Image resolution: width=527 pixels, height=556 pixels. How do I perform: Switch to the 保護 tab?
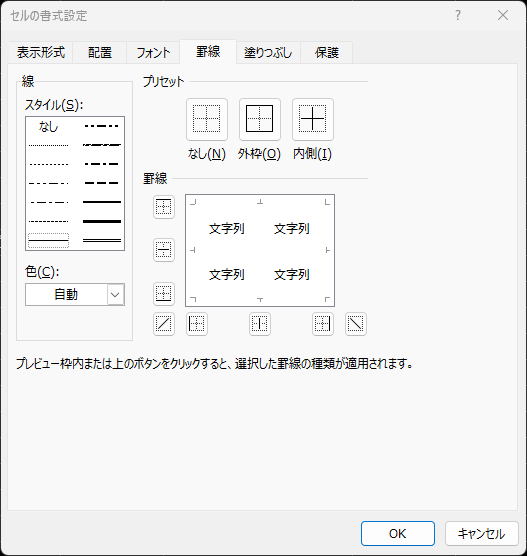pyautogui.click(x=327, y=52)
